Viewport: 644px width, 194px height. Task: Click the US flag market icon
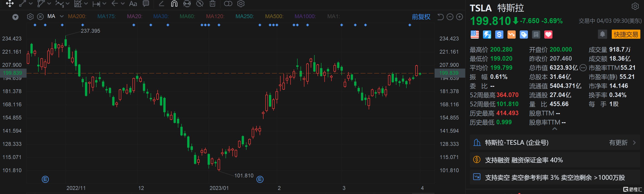[x=475, y=35]
